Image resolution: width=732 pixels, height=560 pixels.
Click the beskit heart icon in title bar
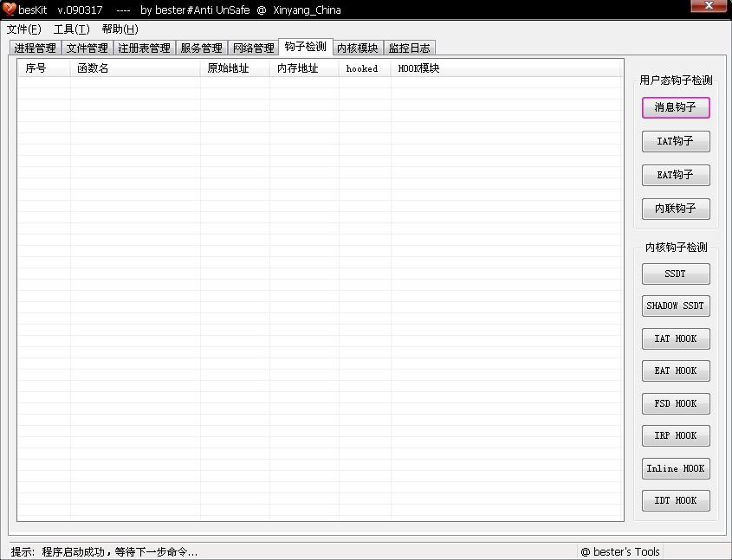10,10
